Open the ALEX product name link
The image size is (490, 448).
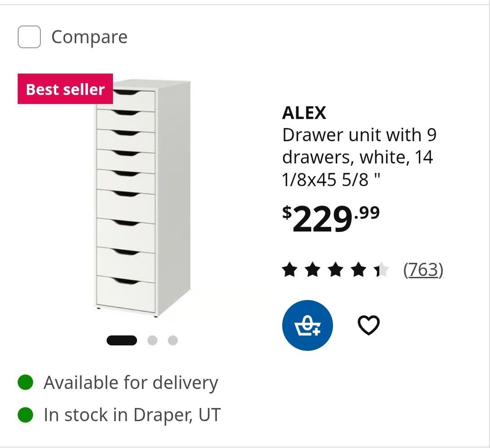pyautogui.click(x=304, y=113)
